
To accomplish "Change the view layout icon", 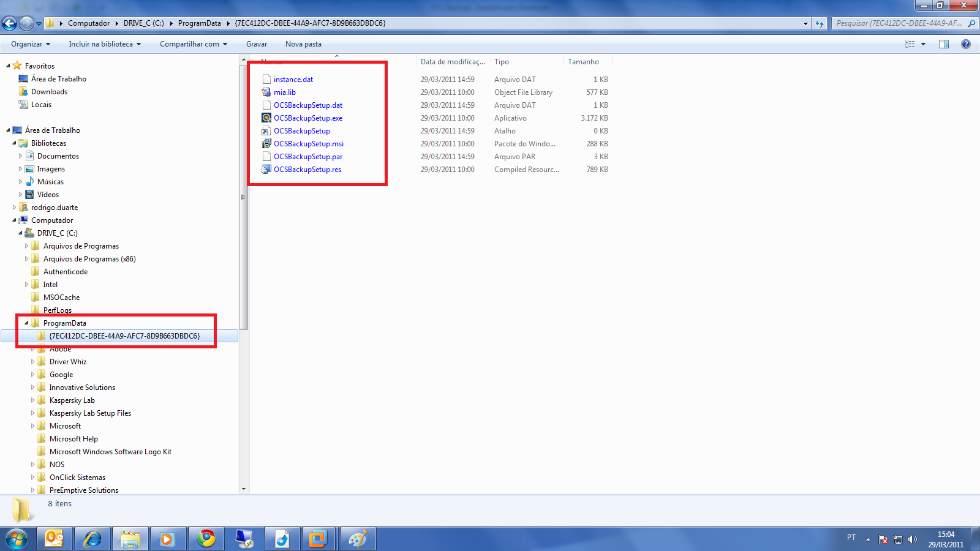I will pyautogui.click(x=910, y=44).
